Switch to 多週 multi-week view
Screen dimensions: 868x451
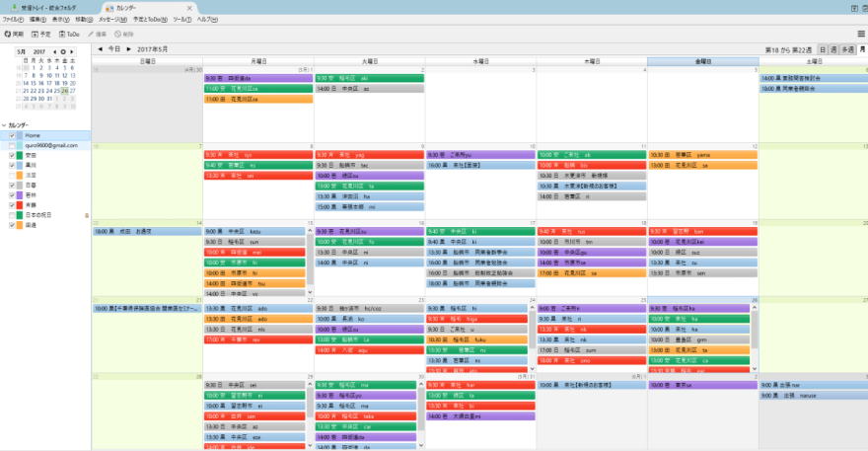847,48
